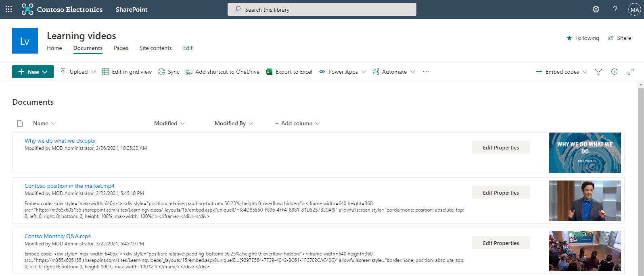Click the SharePoint header link
This screenshot has width=644, height=276.
(132, 9)
